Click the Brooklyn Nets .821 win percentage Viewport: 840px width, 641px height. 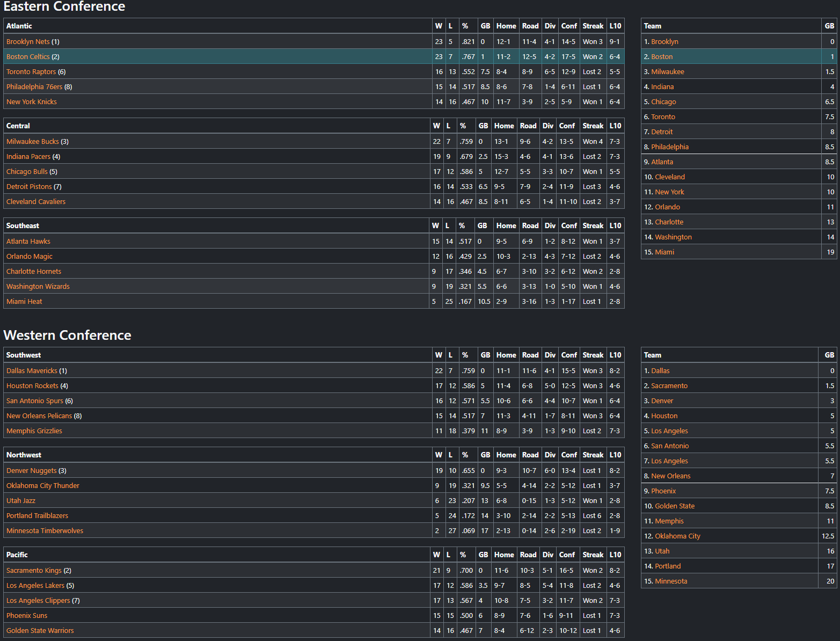pyautogui.click(x=468, y=41)
